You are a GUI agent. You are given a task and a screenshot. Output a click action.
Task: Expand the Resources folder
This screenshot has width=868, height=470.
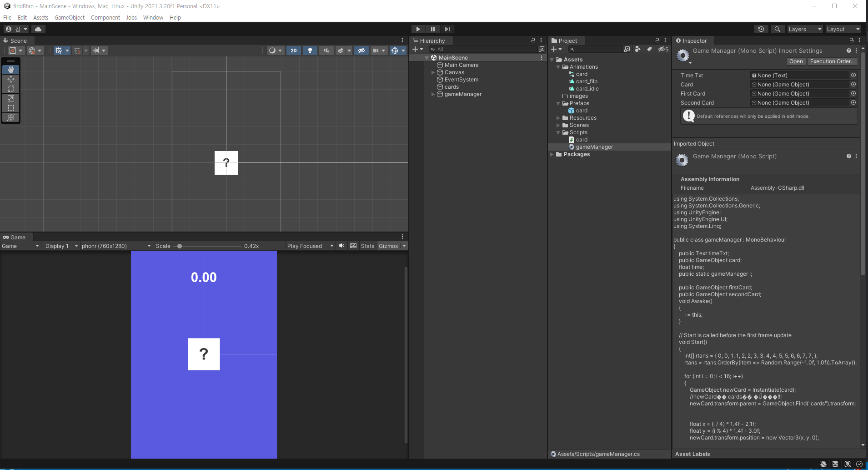558,118
